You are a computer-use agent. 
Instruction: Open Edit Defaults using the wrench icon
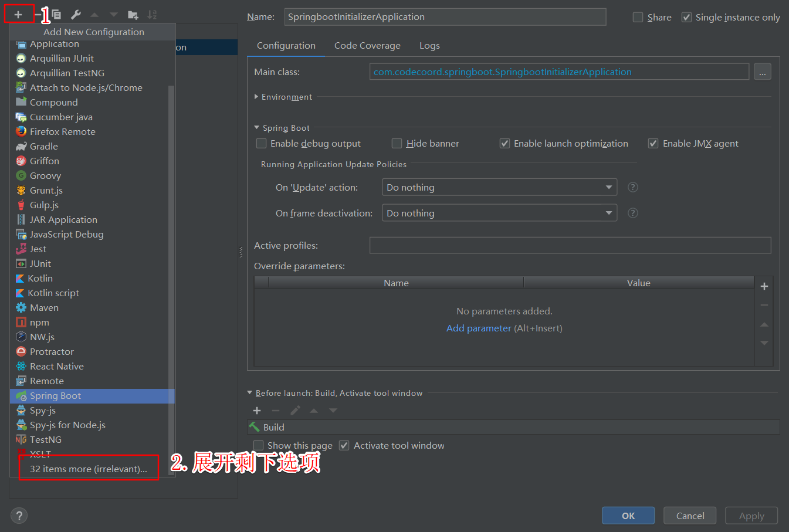pos(75,13)
